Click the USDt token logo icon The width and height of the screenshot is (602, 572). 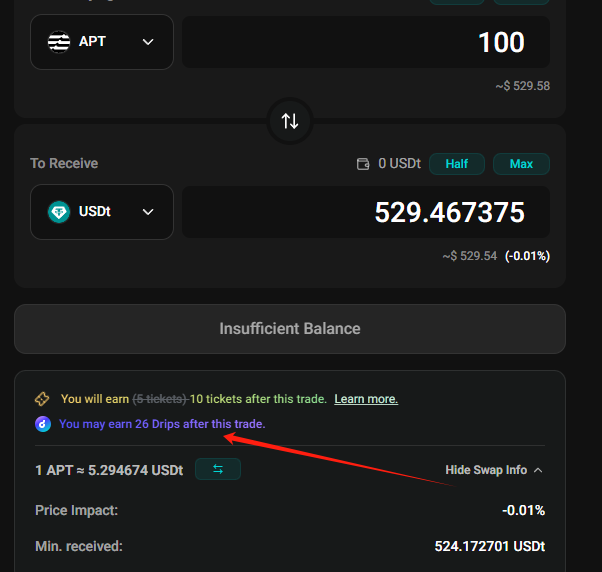coord(59,212)
